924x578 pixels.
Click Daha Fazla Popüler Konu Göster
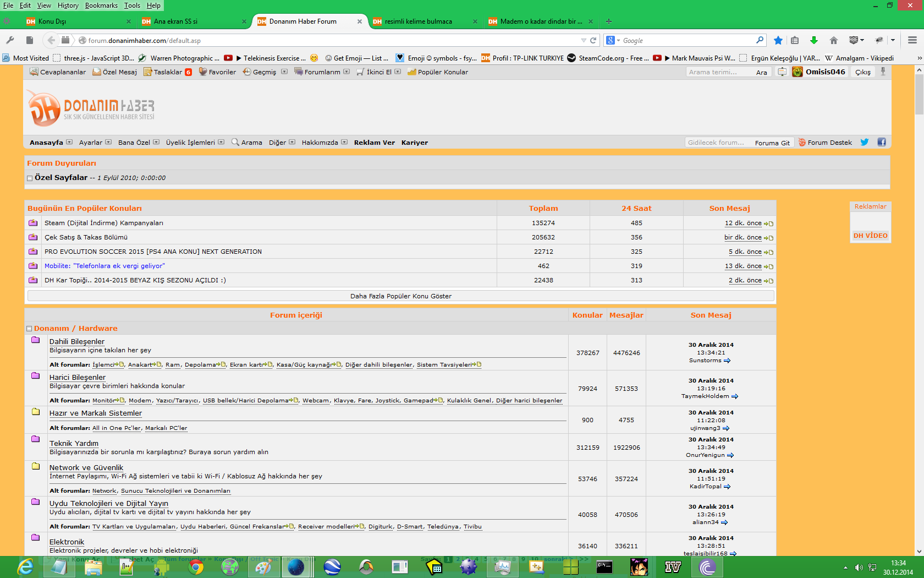pos(401,296)
